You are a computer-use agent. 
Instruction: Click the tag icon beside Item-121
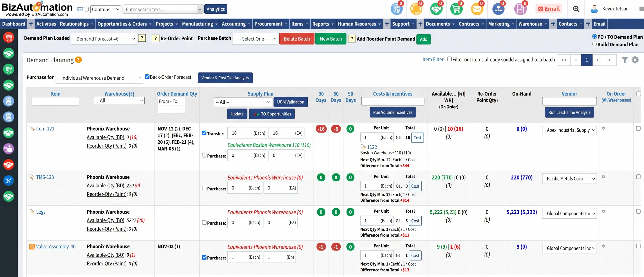tap(32, 128)
